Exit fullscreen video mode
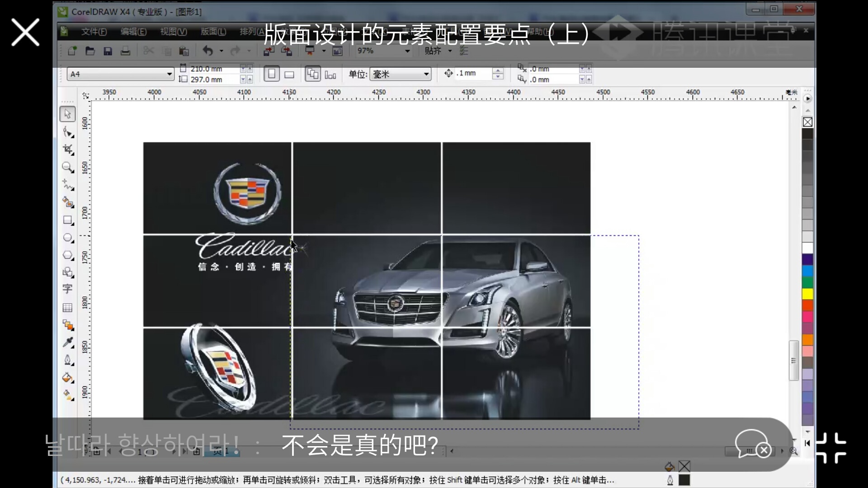 click(831, 448)
